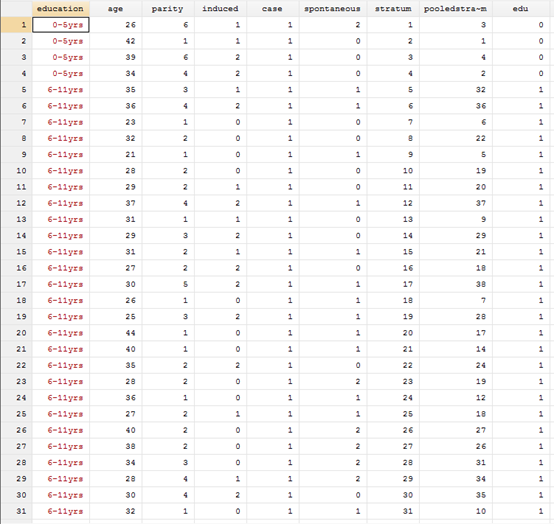Viewport: 554px width, 524px height.
Task: Click stratum value 18 in row 18
Action: pyautogui.click(x=393, y=300)
